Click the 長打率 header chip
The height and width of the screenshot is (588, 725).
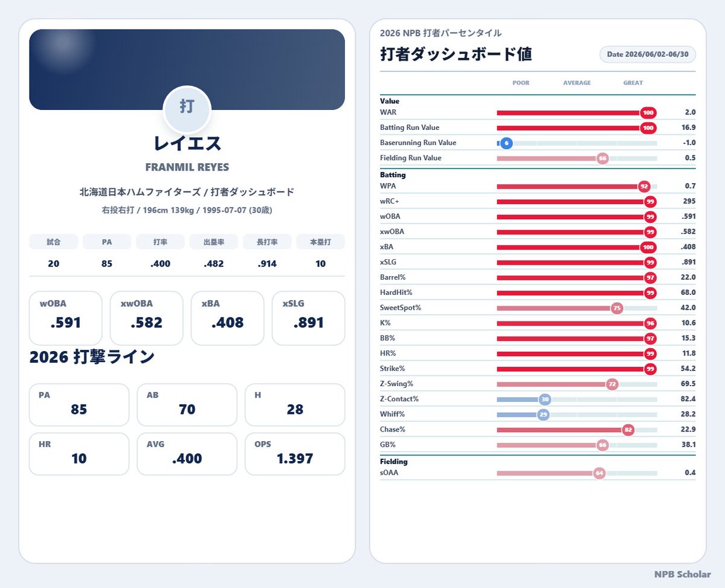pyautogui.click(x=267, y=242)
